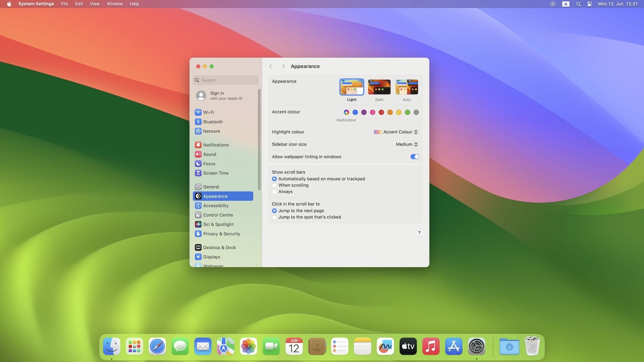This screenshot has width=644, height=362.
Task: Open Safari from the Dock
Action: click(x=157, y=346)
